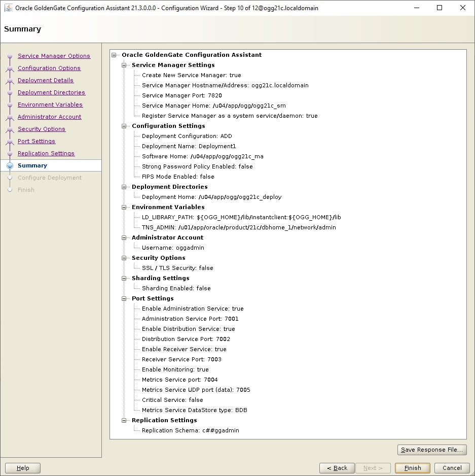Select 'Metrics Service port: 7004' row
The height and width of the screenshot is (476, 475).
click(179, 380)
